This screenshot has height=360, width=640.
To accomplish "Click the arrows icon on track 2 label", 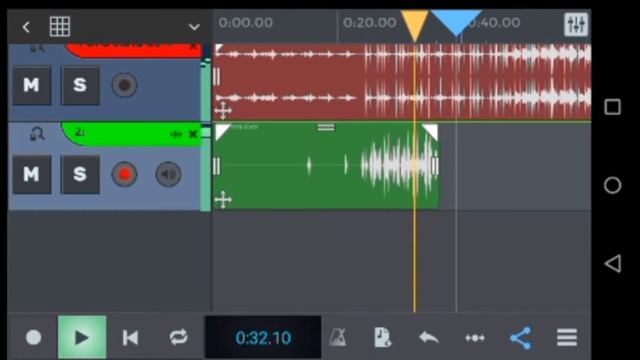I will pyautogui.click(x=176, y=134).
